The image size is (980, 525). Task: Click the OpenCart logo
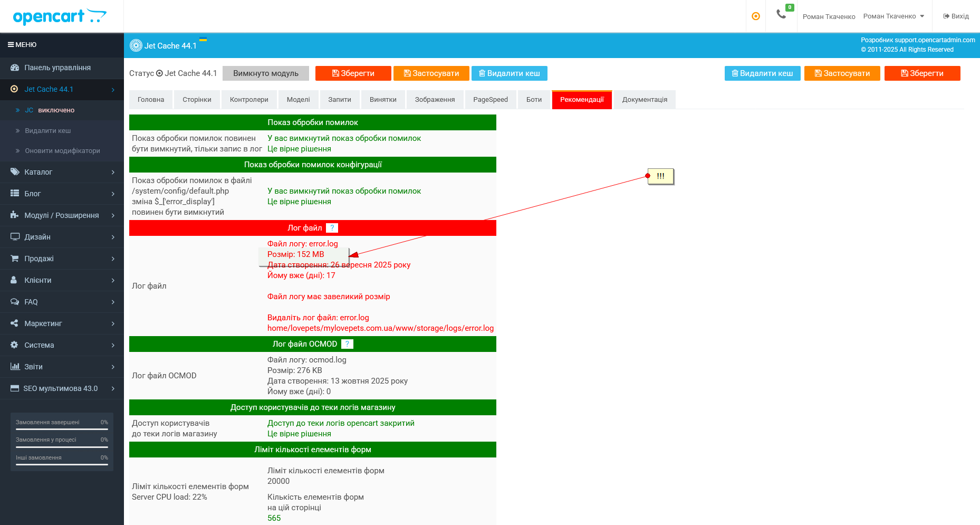[60, 16]
